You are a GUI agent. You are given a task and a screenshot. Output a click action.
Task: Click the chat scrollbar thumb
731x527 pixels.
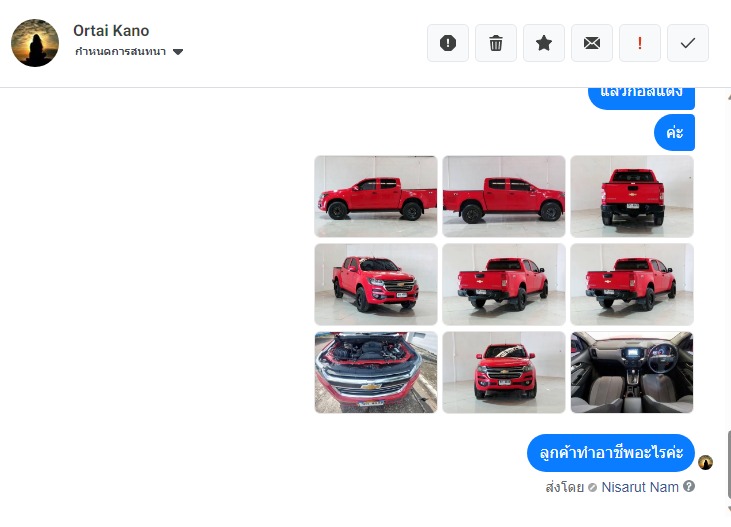(x=729, y=465)
